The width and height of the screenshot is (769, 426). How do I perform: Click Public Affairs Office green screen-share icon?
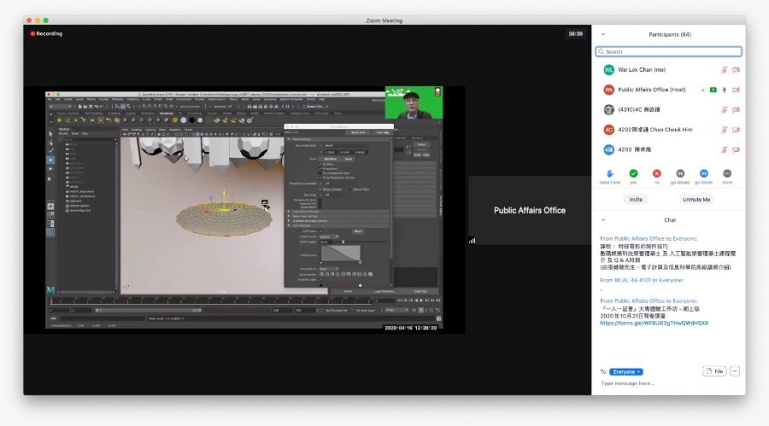(713, 90)
